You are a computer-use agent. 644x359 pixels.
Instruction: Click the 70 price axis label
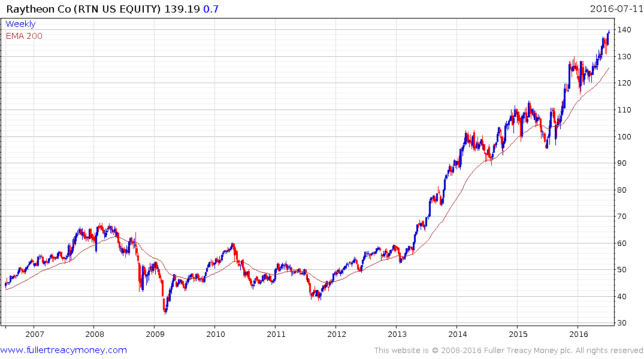pyautogui.click(x=622, y=216)
